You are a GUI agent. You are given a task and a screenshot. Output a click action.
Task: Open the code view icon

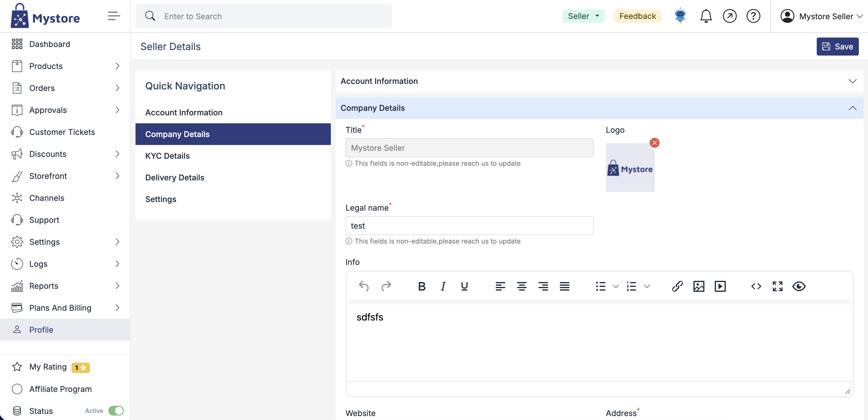tap(756, 286)
